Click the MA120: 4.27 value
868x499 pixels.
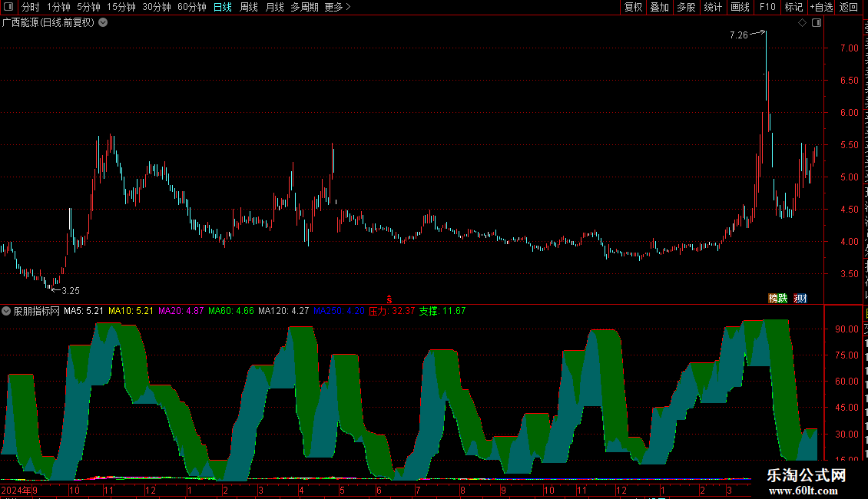coord(283,311)
